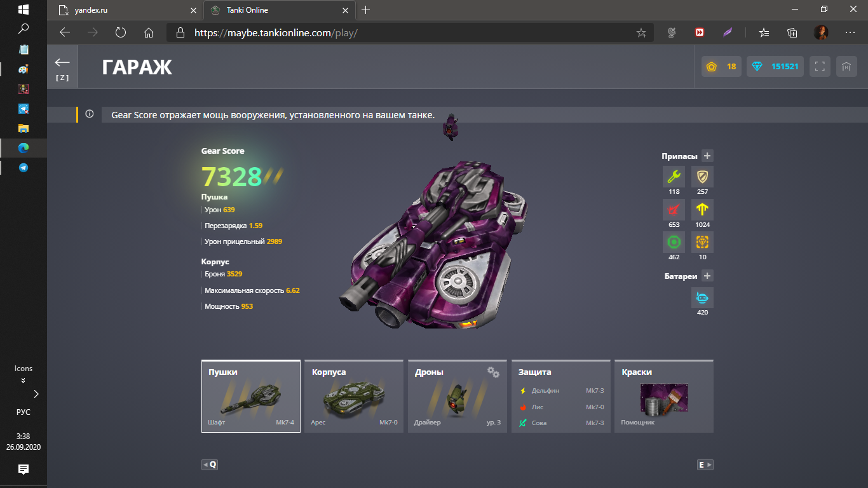Screen dimensions: 868x488
Task: Add this page to favorites star
Action: (641, 32)
